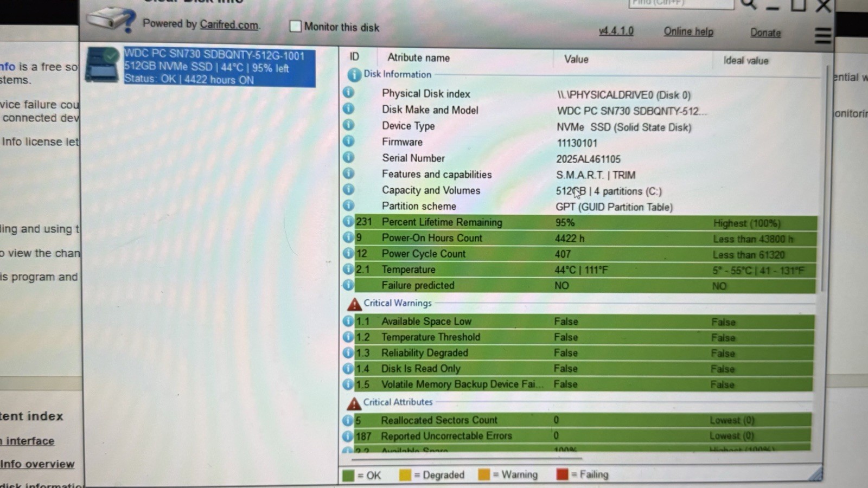
Task: Click info icon for Volatile Memory Backup Device
Action: (348, 384)
